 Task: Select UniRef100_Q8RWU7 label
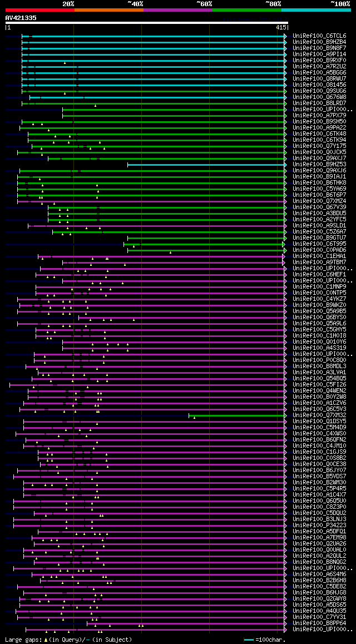coord(319,79)
